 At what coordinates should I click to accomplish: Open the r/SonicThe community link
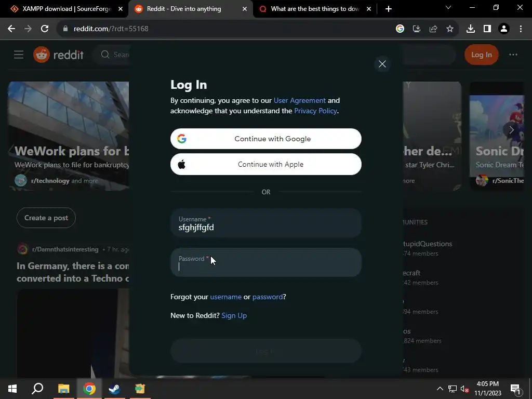508,181
